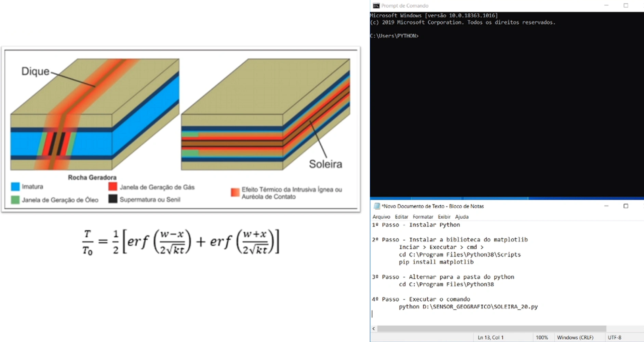Click the python SOLEIRA_20.py command text

468,307
